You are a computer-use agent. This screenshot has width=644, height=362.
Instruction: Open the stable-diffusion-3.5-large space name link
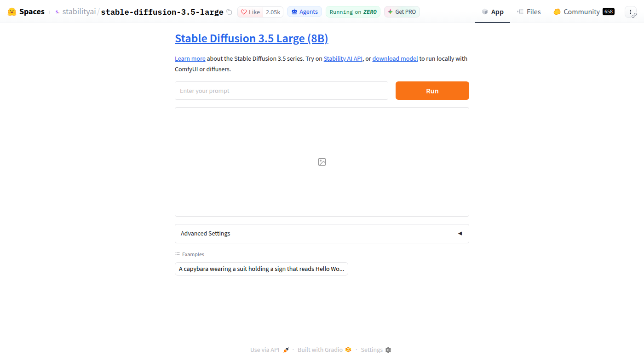click(x=162, y=12)
